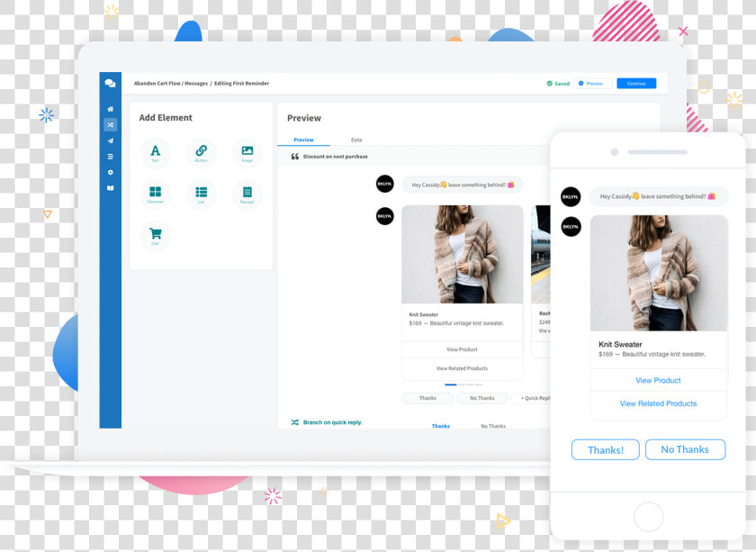This screenshot has height=552, width=756.
Task: Click the desktop card $169 description text
Action: click(456, 323)
